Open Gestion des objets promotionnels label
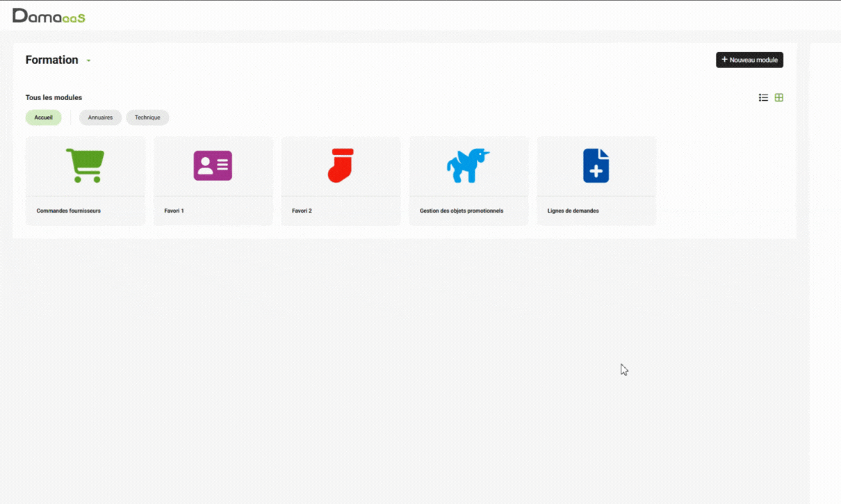The height and width of the screenshot is (504, 841). (x=462, y=211)
